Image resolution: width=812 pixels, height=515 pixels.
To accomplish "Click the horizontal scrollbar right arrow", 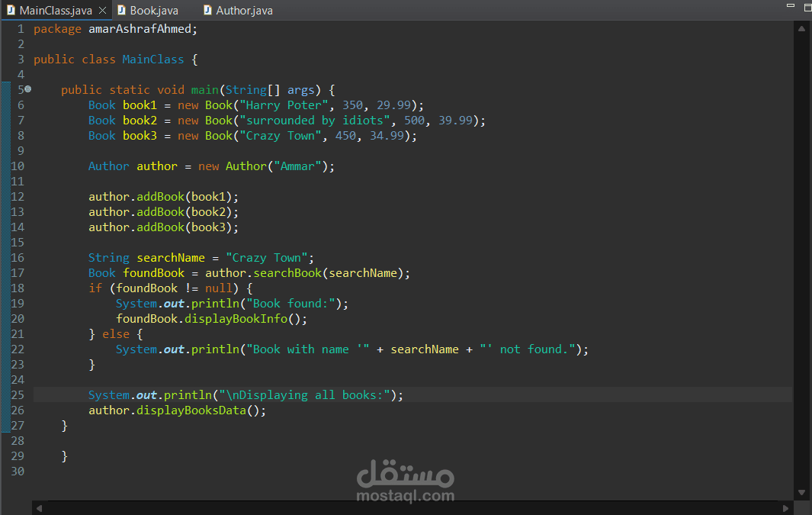I will tap(785, 508).
